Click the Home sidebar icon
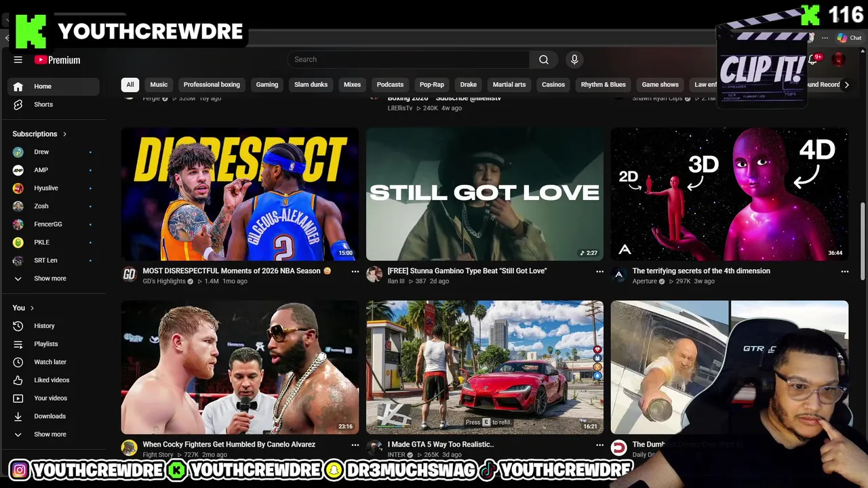868x488 pixels. [x=18, y=87]
